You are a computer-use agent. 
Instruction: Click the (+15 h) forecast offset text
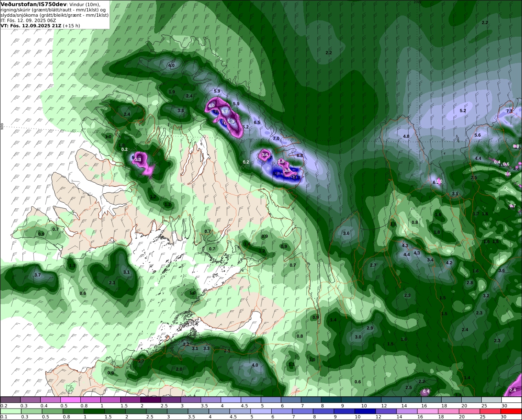click(x=71, y=26)
